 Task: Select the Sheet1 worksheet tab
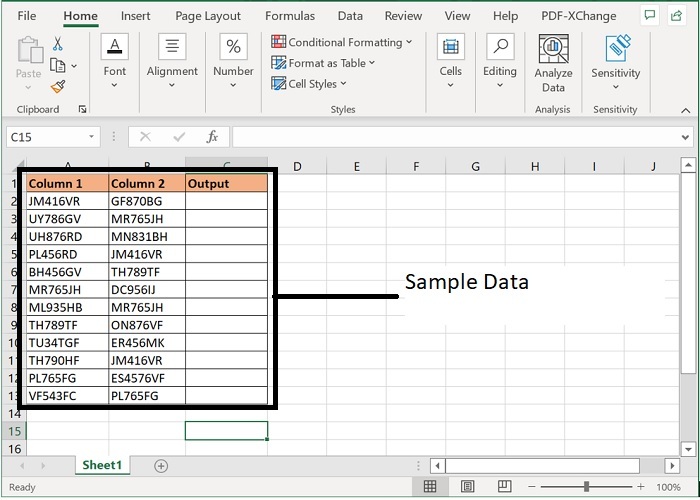[x=102, y=465]
